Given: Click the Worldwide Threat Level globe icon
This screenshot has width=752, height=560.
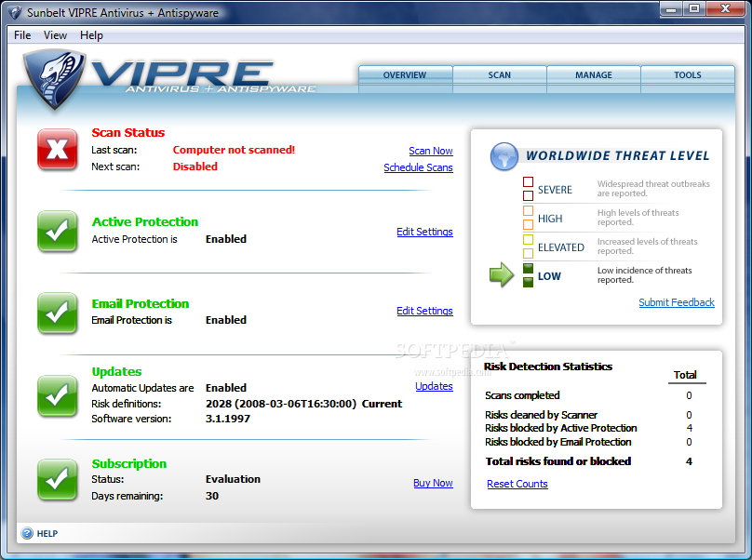Looking at the screenshot, I should [504, 156].
